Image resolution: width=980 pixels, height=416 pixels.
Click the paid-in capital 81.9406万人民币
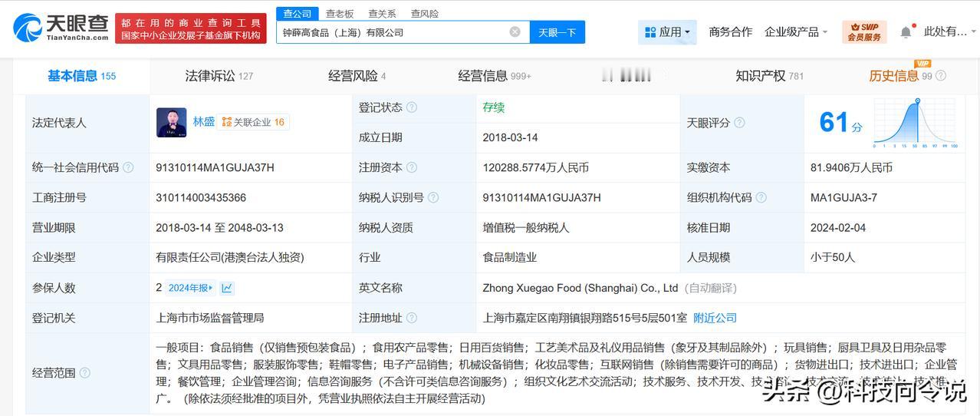(x=851, y=167)
